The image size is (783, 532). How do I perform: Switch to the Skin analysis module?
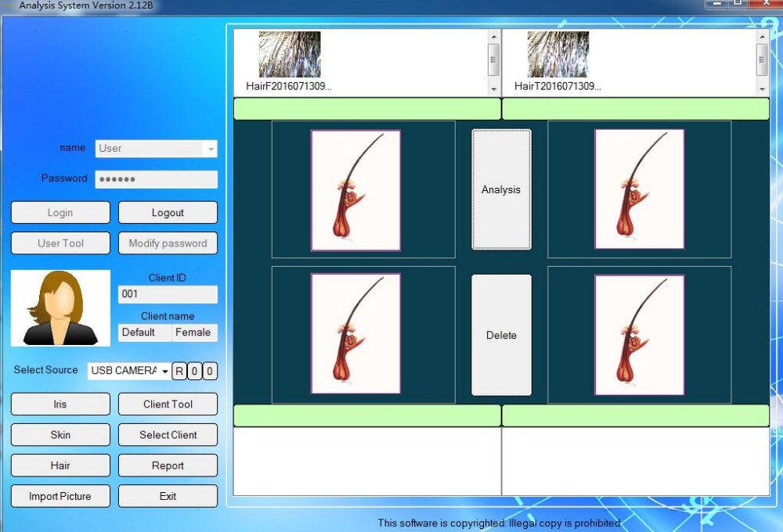(x=60, y=435)
